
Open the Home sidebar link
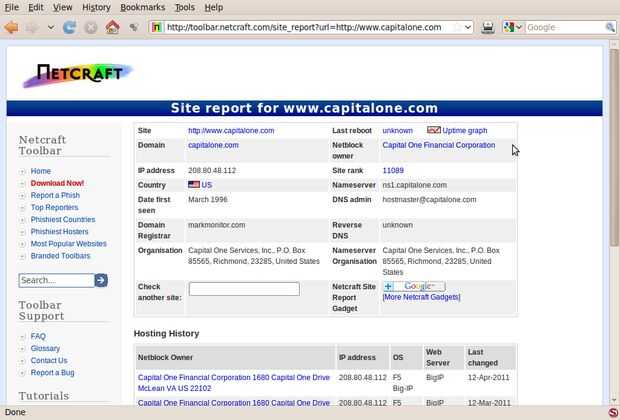pos(41,171)
